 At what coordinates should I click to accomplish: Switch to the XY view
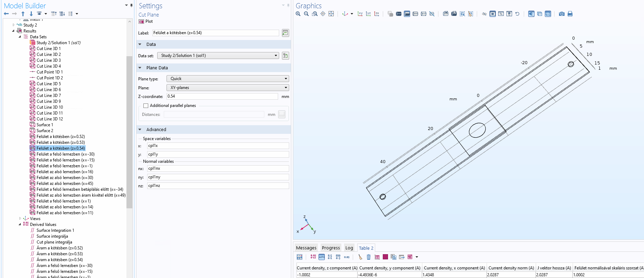pos(360,14)
